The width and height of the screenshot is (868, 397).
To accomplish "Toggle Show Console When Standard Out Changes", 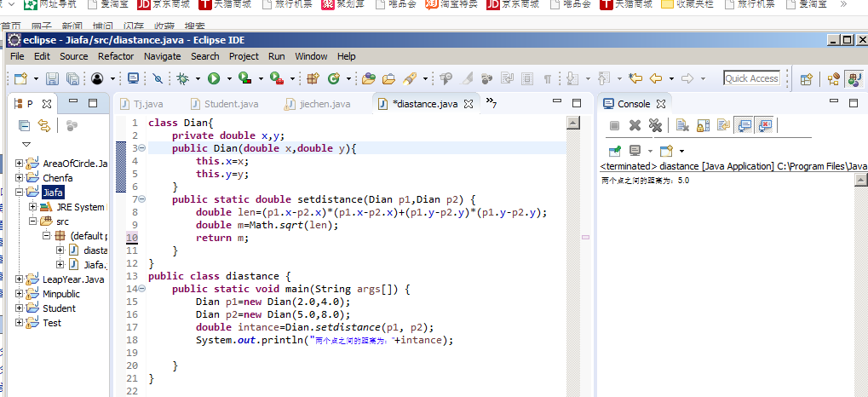I will (x=744, y=125).
